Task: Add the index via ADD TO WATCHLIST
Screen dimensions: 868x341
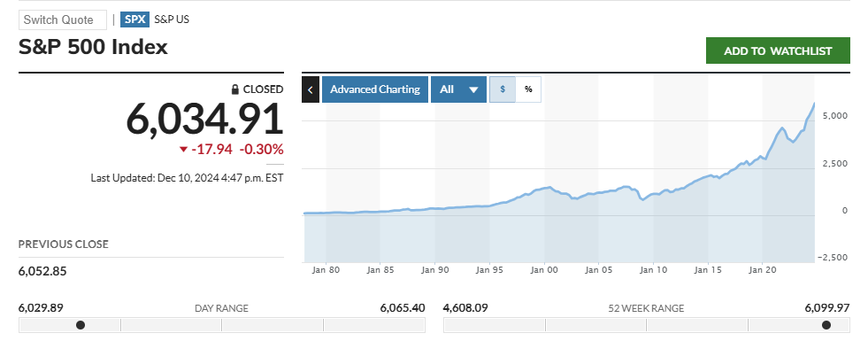Action: pyautogui.click(x=778, y=51)
